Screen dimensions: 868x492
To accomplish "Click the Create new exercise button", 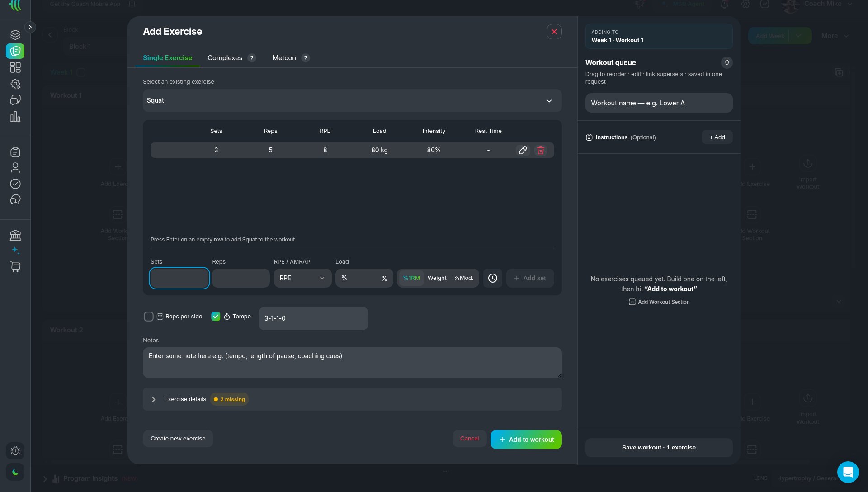I will [x=178, y=439].
